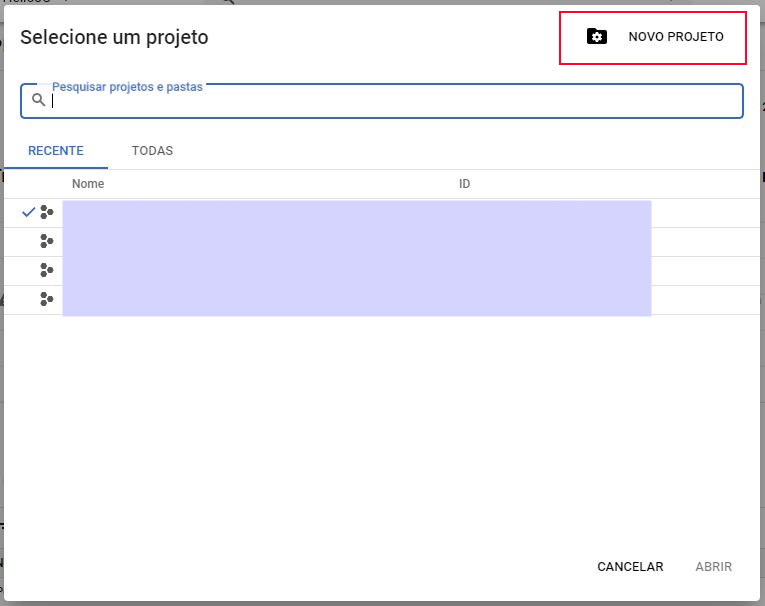765x606 pixels.
Task: Switch to the RECENTE tab
Action: click(55, 151)
